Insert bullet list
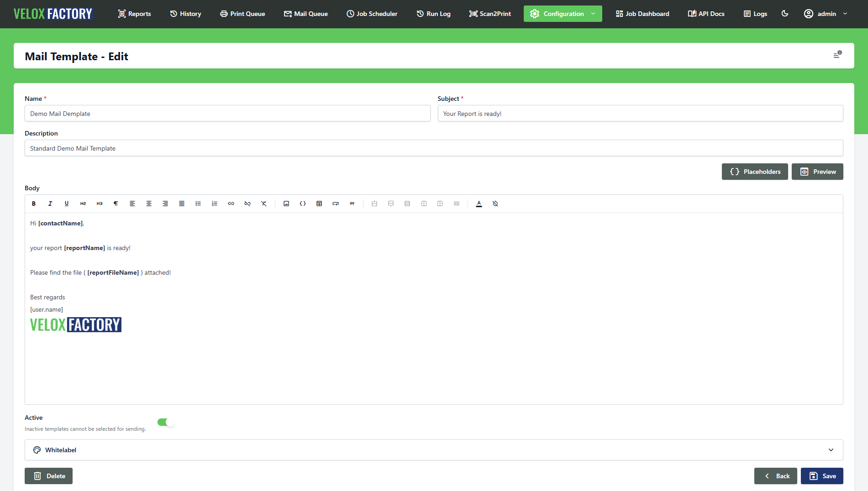This screenshot has width=868, height=491. coord(198,204)
